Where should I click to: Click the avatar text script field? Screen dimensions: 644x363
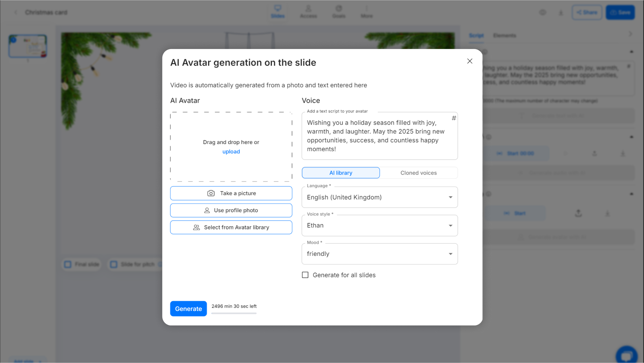pos(376,136)
